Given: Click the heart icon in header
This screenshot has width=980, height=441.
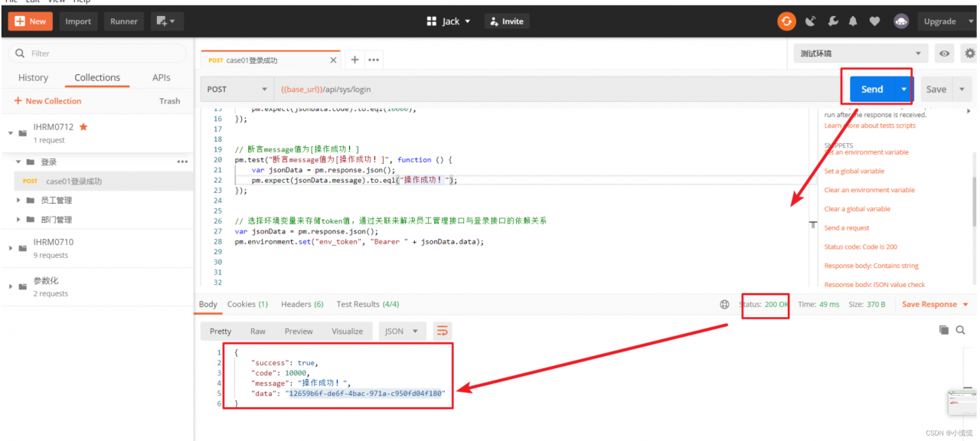Looking at the screenshot, I should pyautogui.click(x=874, y=21).
